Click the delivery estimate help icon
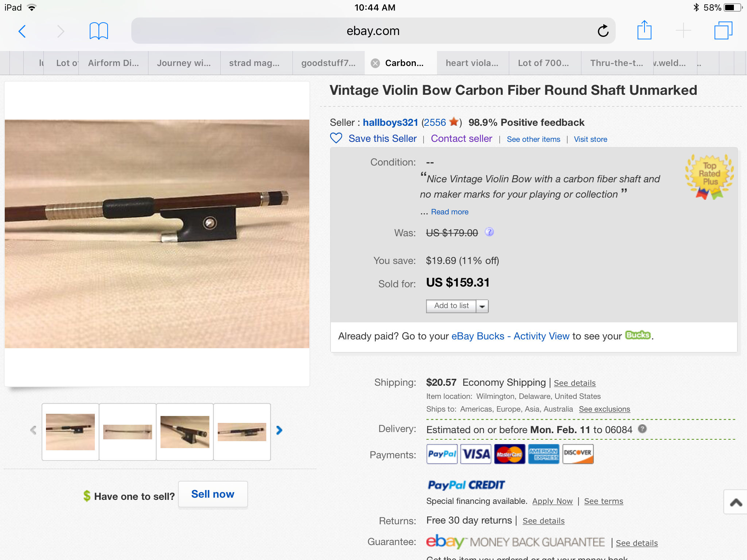This screenshot has height=560, width=747. click(x=642, y=429)
